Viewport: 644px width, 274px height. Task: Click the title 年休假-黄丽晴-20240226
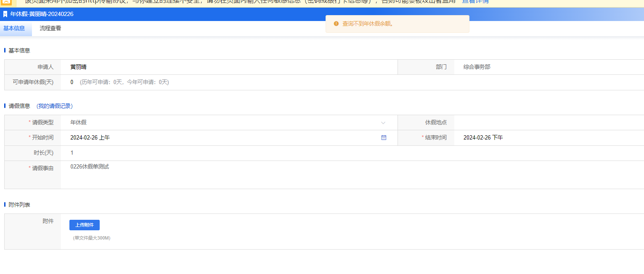[42, 14]
